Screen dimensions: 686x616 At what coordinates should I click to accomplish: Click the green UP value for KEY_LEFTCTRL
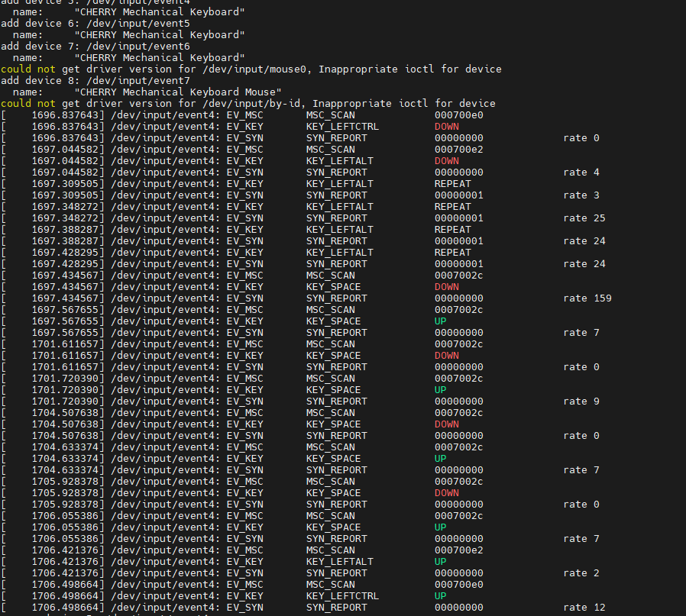pos(441,596)
